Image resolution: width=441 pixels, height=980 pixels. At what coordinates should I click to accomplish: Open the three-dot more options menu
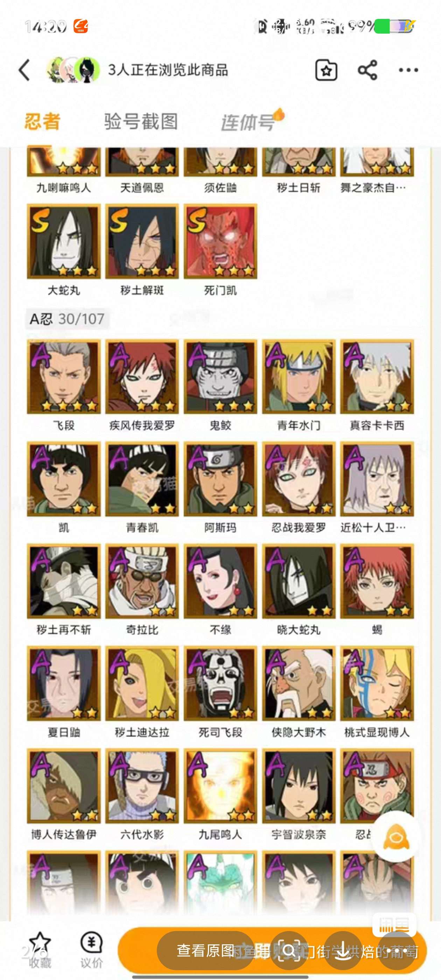[408, 70]
